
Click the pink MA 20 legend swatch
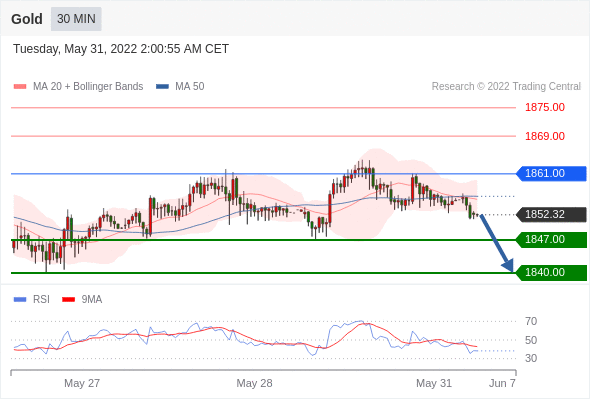point(20,87)
